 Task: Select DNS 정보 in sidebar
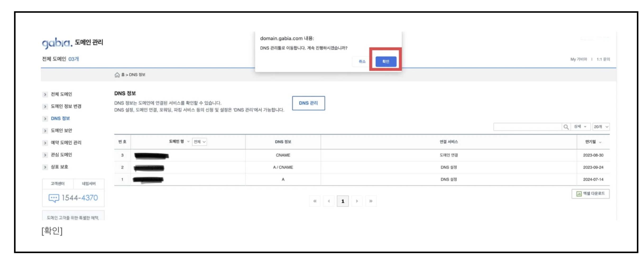[60, 119]
